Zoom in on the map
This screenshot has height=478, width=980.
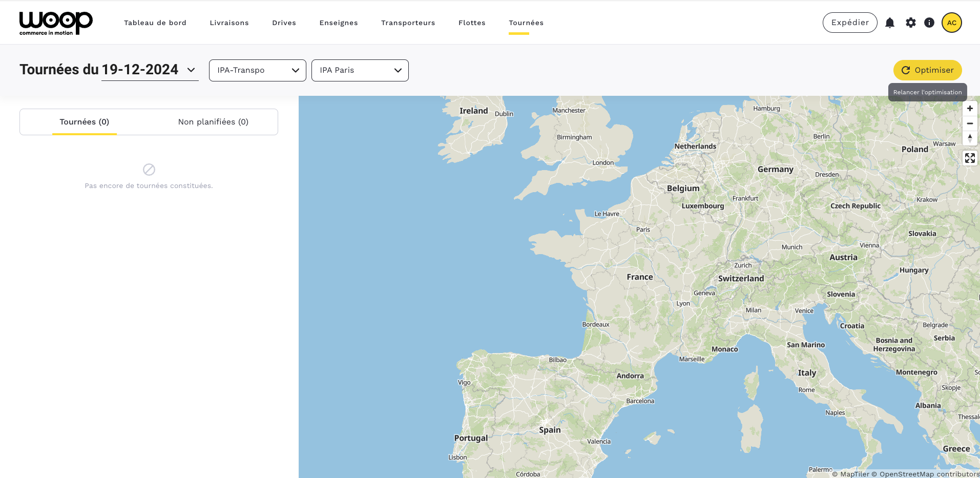point(970,109)
